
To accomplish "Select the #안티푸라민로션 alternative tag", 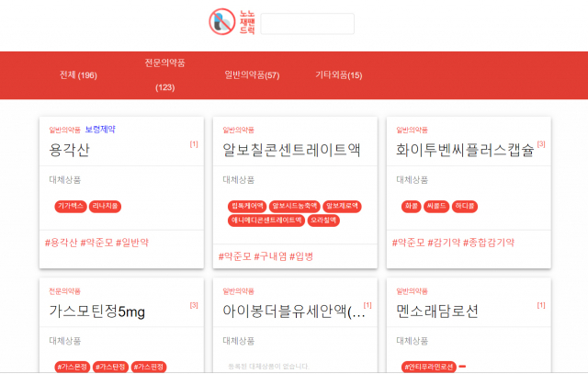I will [x=429, y=367].
